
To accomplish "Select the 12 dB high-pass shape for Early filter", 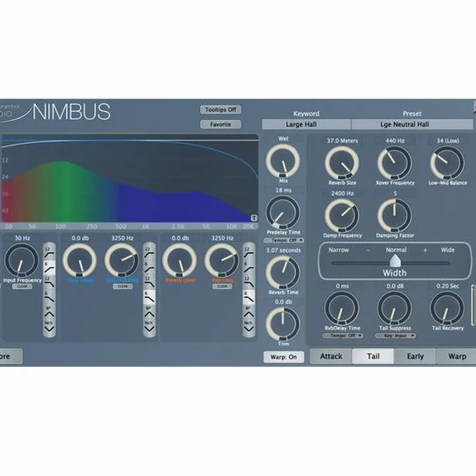I will pyautogui.click(x=149, y=253).
